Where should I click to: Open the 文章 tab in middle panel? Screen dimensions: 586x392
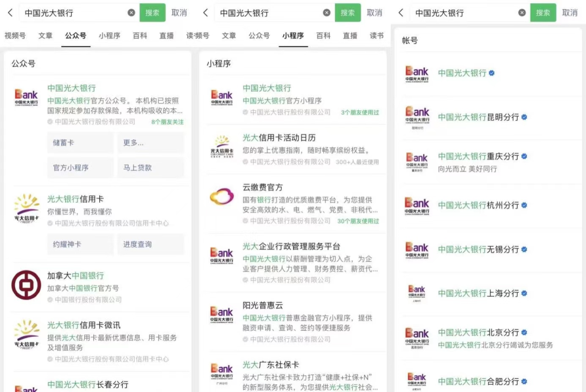pos(229,35)
